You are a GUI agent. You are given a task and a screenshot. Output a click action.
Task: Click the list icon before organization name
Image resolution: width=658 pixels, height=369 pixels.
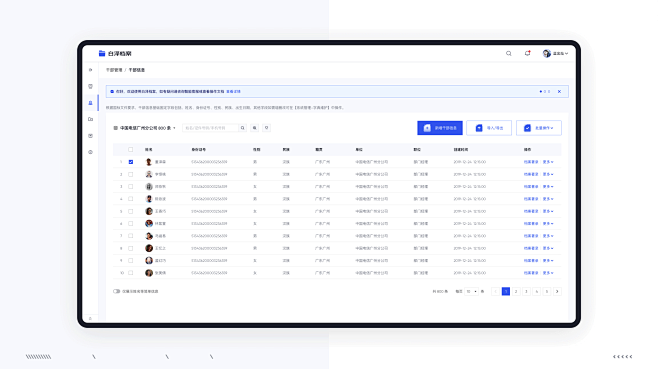(115, 128)
